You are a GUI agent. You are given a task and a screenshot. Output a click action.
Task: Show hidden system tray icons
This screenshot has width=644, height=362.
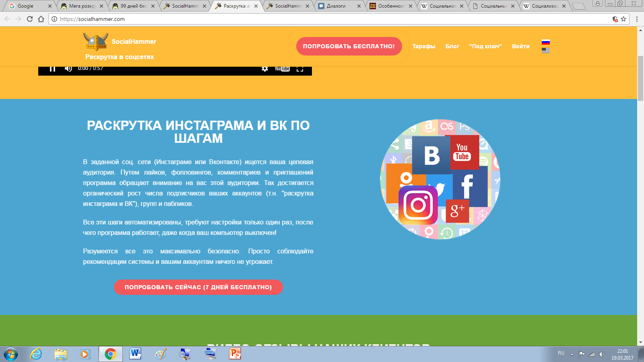tap(572, 354)
